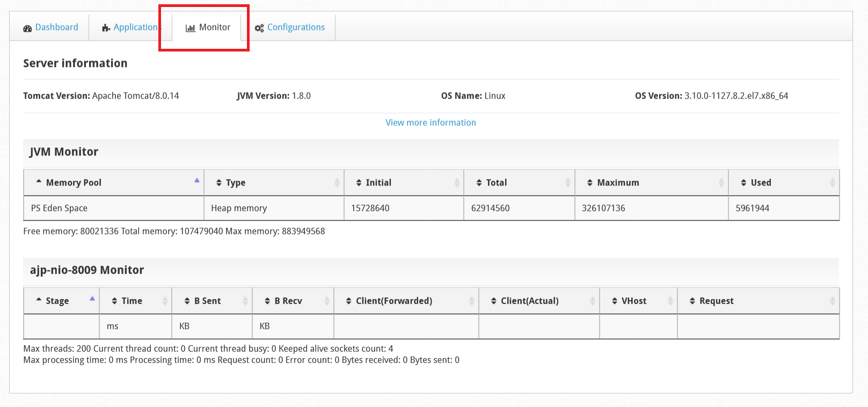Click the OS Name Linux text
Image resolution: width=868 pixels, height=407 pixels.
click(473, 96)
